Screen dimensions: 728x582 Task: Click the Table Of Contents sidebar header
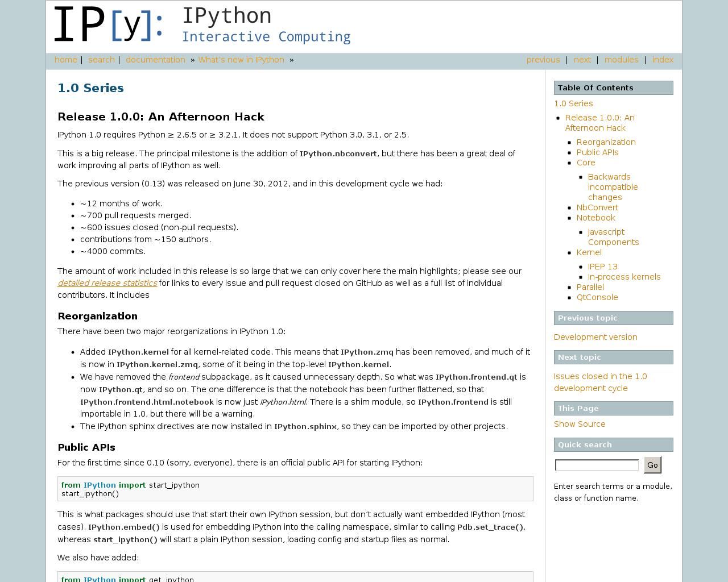[x=613, y=88]
